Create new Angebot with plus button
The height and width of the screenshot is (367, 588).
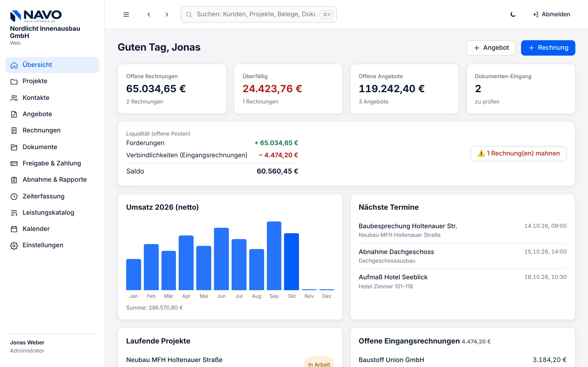click(x=491, y=48)
